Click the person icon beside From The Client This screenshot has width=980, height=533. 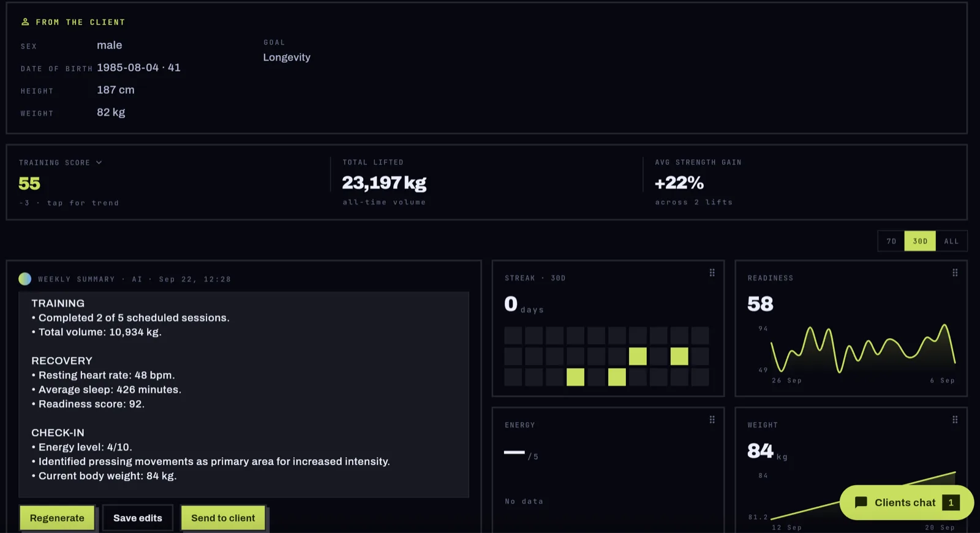(x=25, y=22)
